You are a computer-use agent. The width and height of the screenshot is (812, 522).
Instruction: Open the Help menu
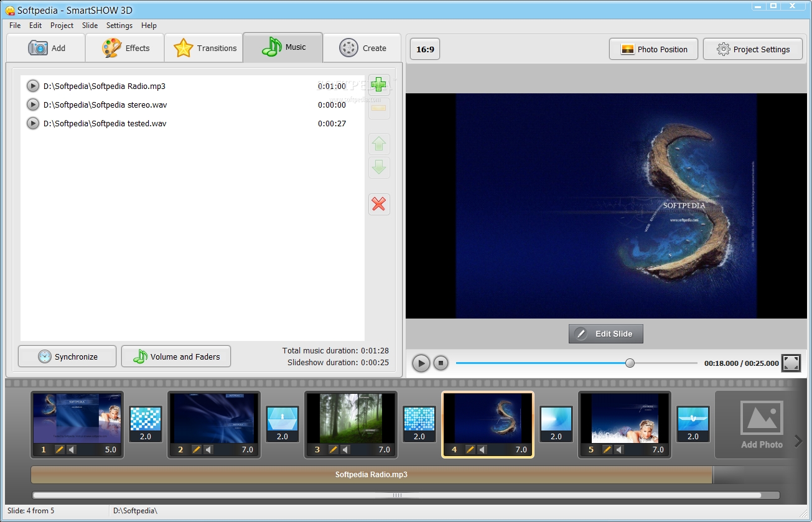pyautogui.click(x=149, y=26)
